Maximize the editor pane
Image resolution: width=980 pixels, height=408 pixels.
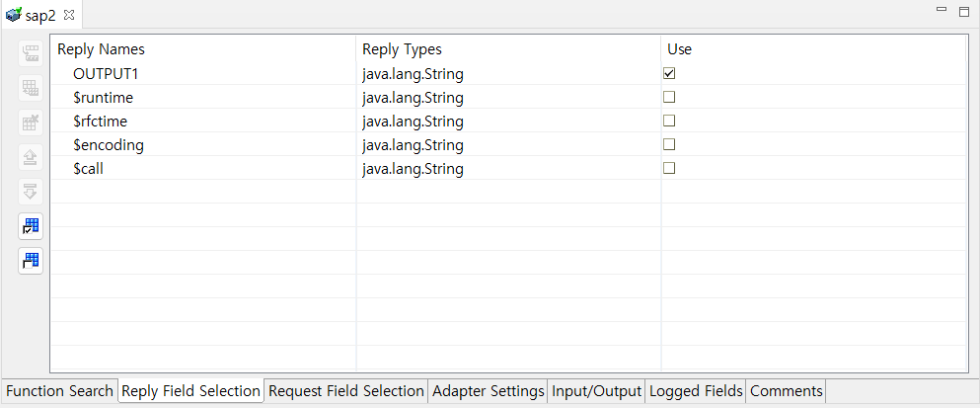tap(963, 11)
